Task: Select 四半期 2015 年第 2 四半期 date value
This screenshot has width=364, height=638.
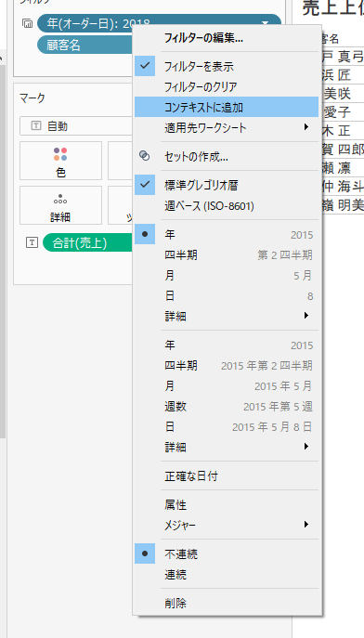Action: coord(227,365)
